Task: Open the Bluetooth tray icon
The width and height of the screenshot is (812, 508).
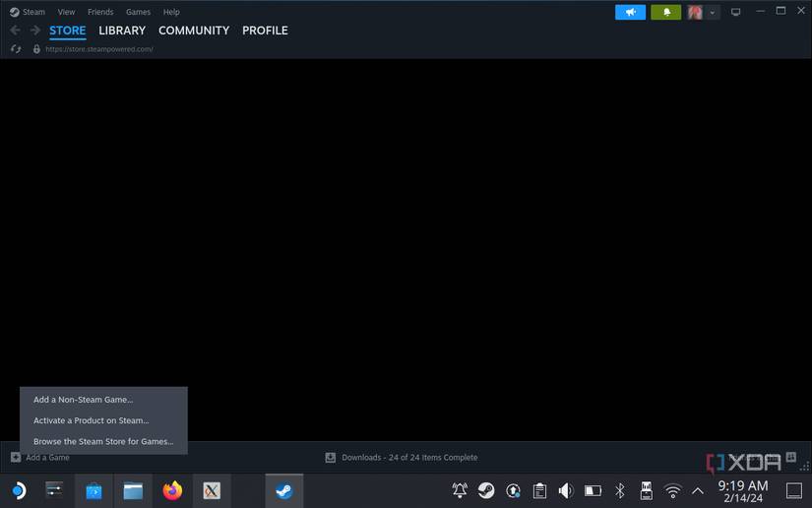Action: [x=619, y=490]
